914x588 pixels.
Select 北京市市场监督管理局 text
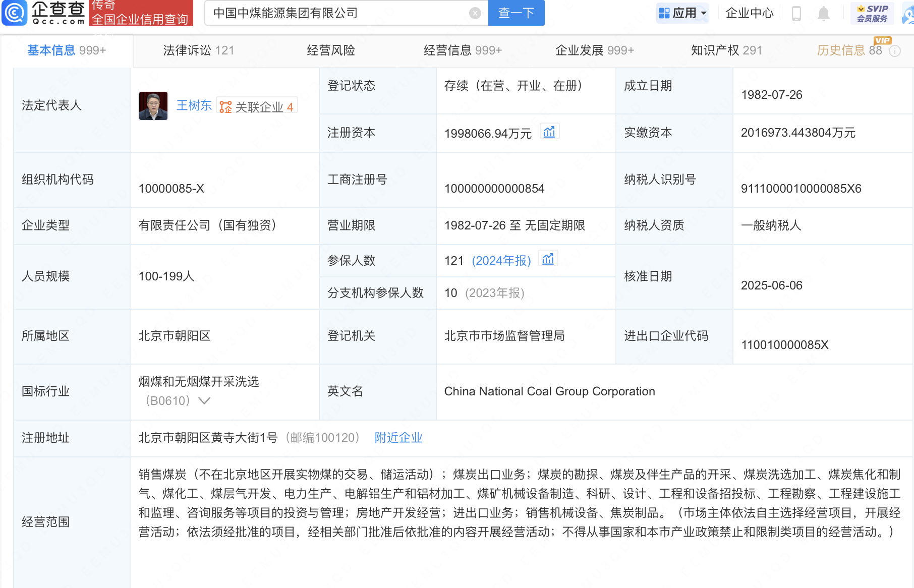(504, 336)
